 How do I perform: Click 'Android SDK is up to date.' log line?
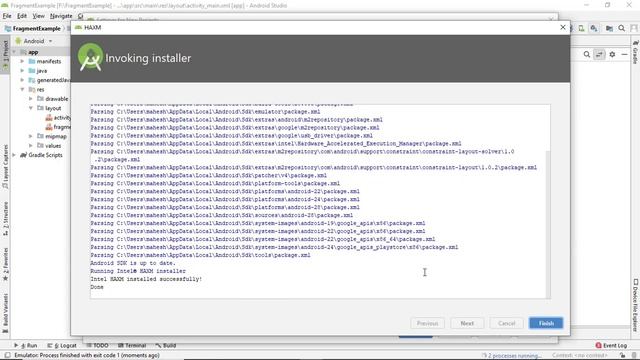pos(133,263)
